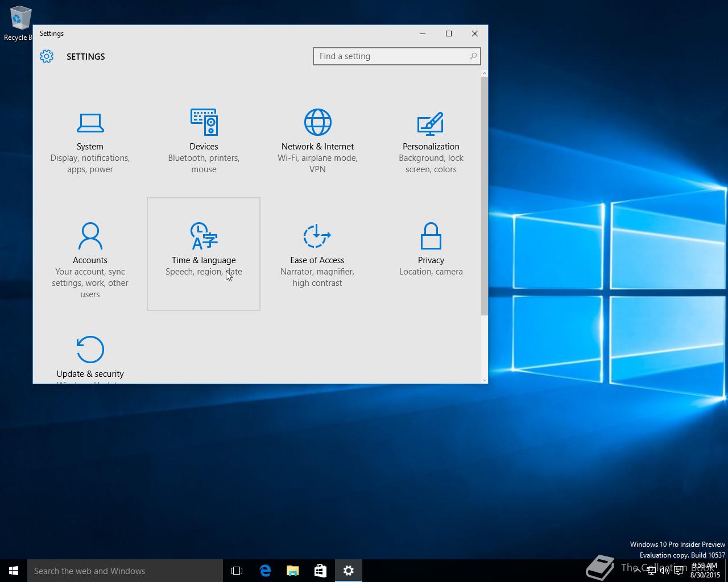Click the Search the web and Windows box
The height and width of the screenshot is (582, 728).
[125, 571]
